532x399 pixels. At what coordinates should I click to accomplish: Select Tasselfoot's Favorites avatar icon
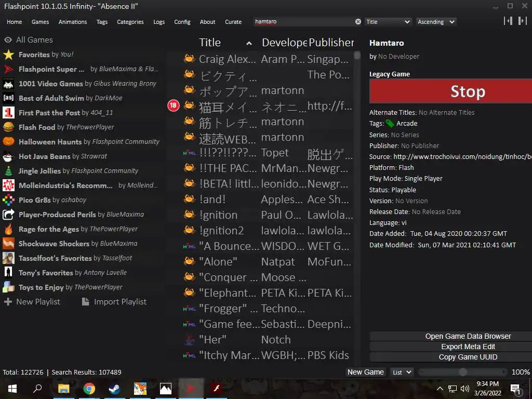pyautogui.click(x=8, y=258)
